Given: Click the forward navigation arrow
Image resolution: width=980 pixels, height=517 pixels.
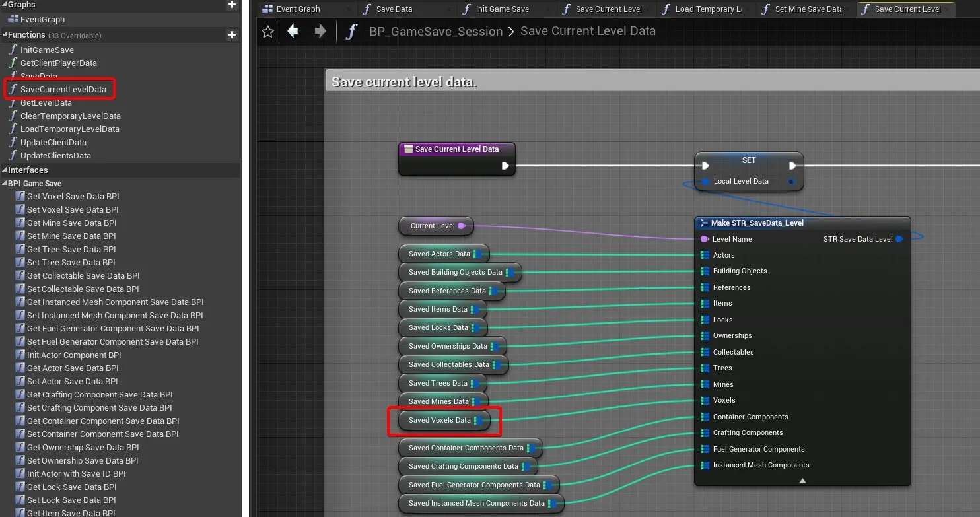Looking at the screenshot, I should pyautogui.click(x=320, y=31).
